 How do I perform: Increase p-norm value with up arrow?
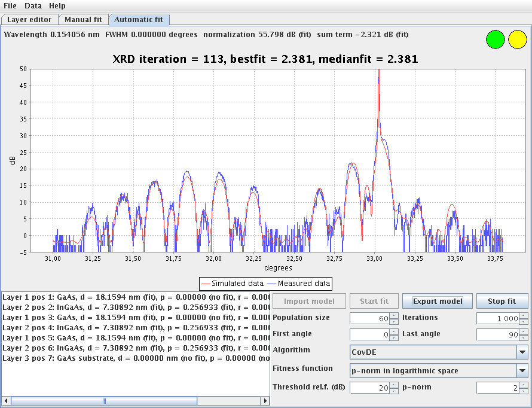[524, 385]
